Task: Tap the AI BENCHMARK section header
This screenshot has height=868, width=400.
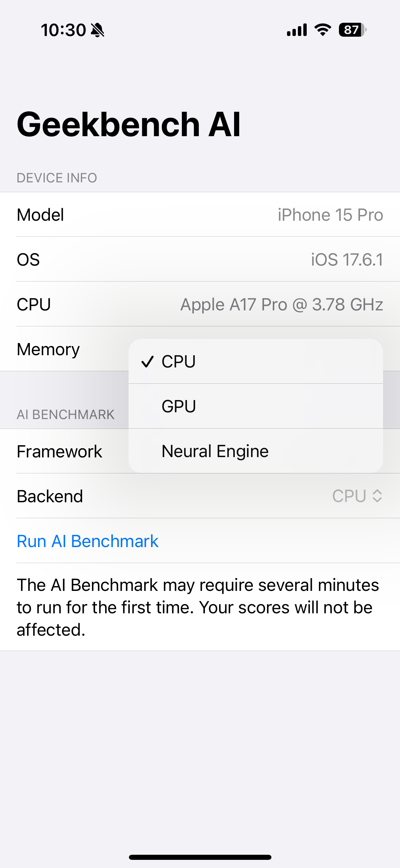Action: (x=65, y=414)
